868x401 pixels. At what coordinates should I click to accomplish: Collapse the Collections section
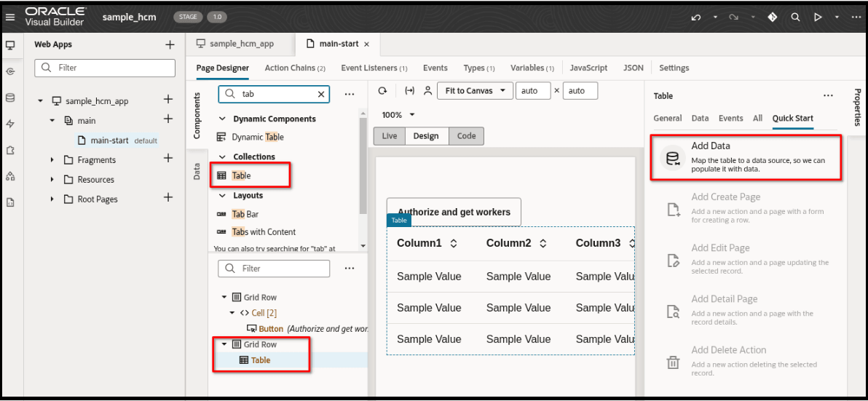(x=223, y=156)
